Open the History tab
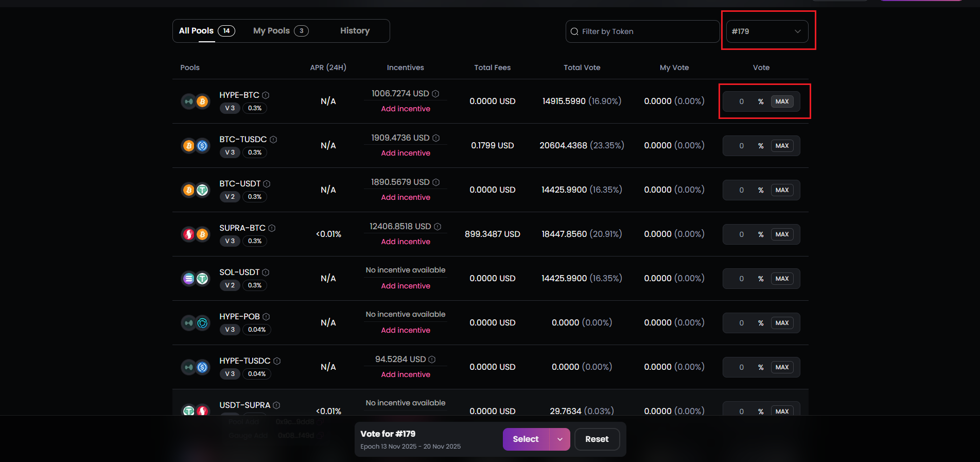The width and height of the screenshot is (980, 462). (x=355, y=31)
